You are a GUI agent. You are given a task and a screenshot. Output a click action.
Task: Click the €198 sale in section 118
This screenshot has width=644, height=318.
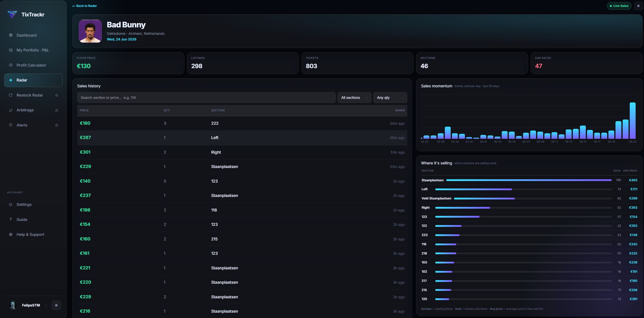point(242,210)
